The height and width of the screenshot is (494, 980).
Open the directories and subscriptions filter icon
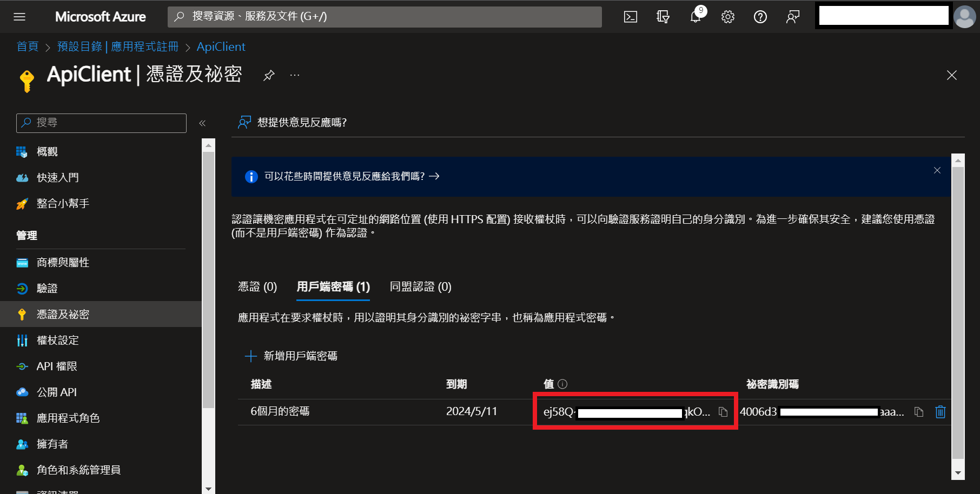coord(663,17)
